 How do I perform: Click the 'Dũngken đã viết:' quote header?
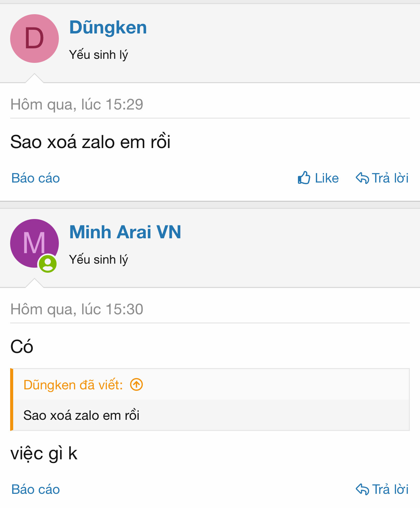pos(73,385)
